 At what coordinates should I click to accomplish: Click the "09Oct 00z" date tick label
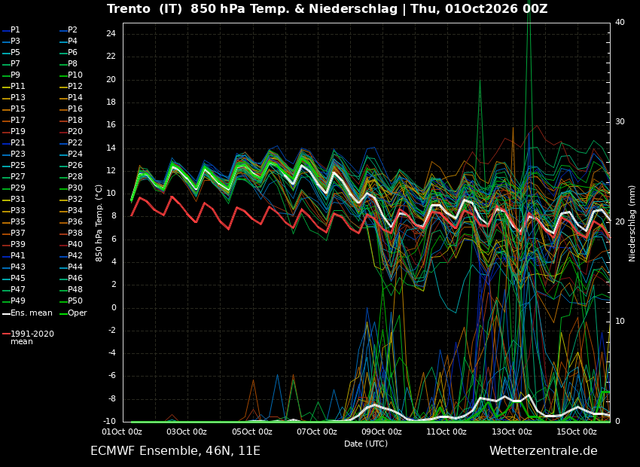coord(382,432)
